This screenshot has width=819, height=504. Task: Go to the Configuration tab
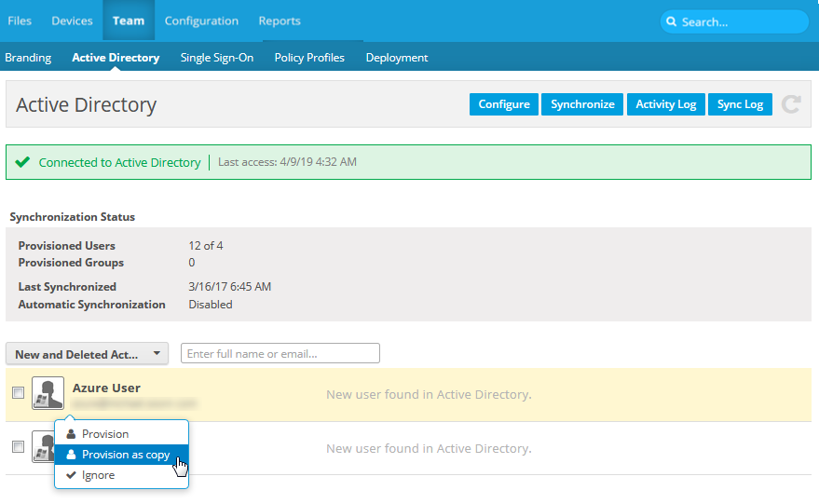pyautogui.click(x=201, y=20)
